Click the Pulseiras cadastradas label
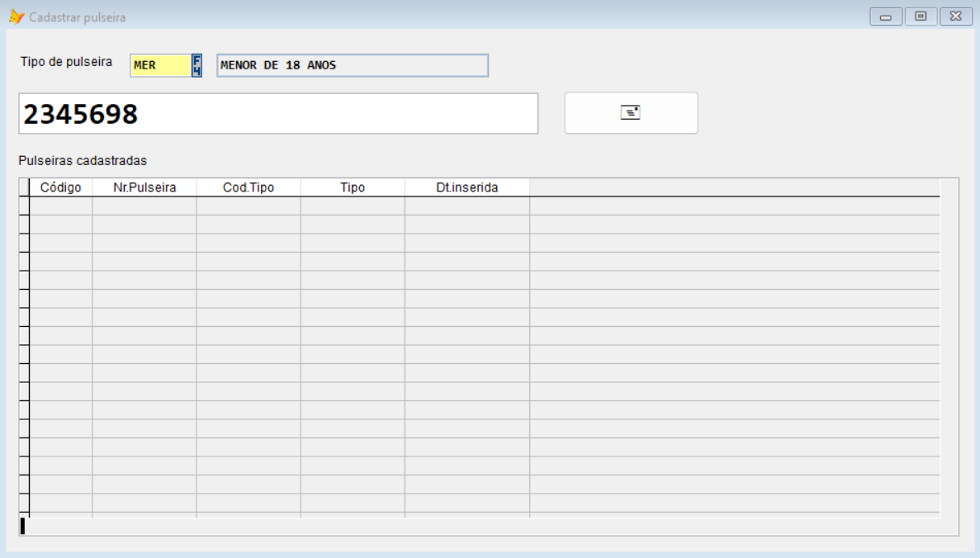The image size is (980, 558). tap(83, 161)
